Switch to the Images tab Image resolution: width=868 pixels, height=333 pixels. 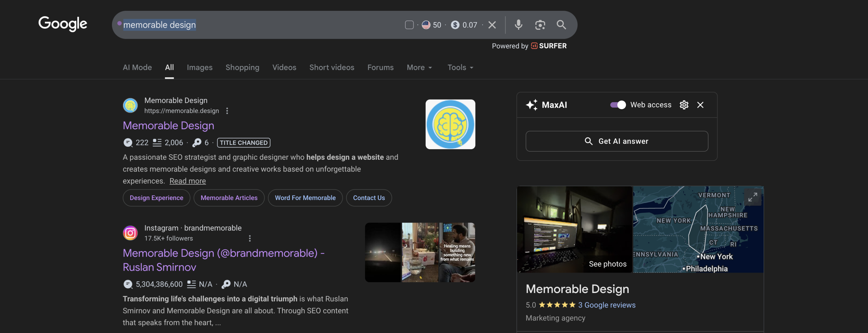(x=199, y=67)
